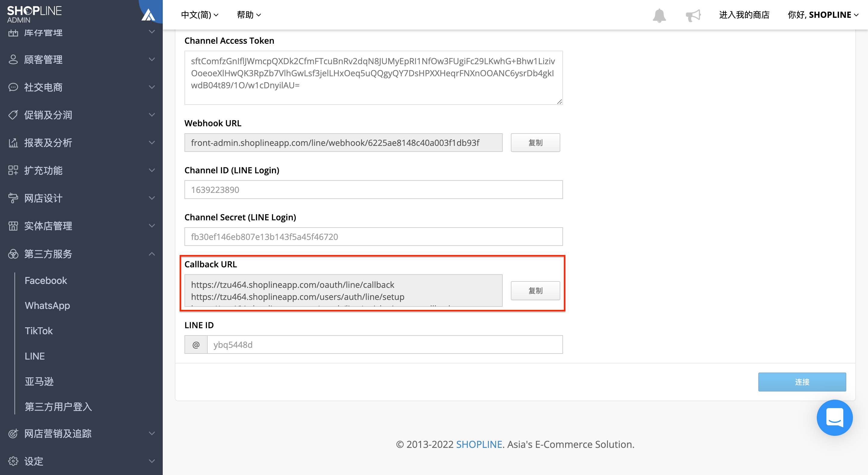Open the 中文(简) language dropdown

pos(200,15)
